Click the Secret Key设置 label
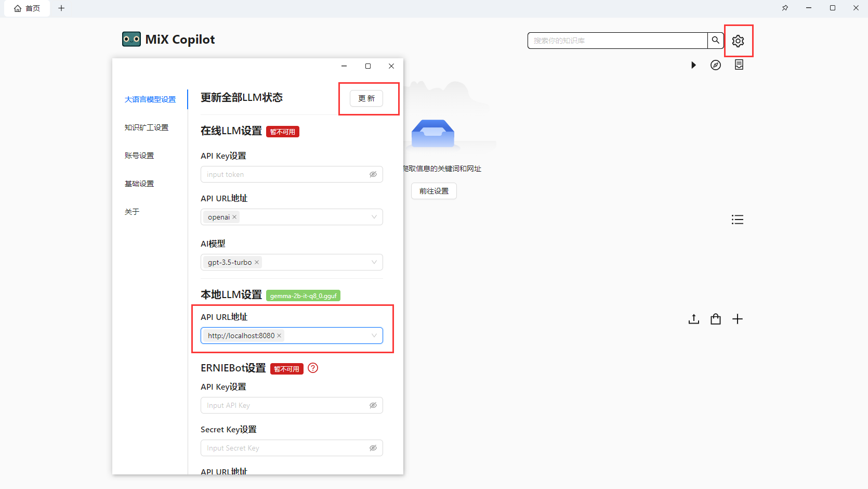868x489 pixels. (x=229, y=429)
